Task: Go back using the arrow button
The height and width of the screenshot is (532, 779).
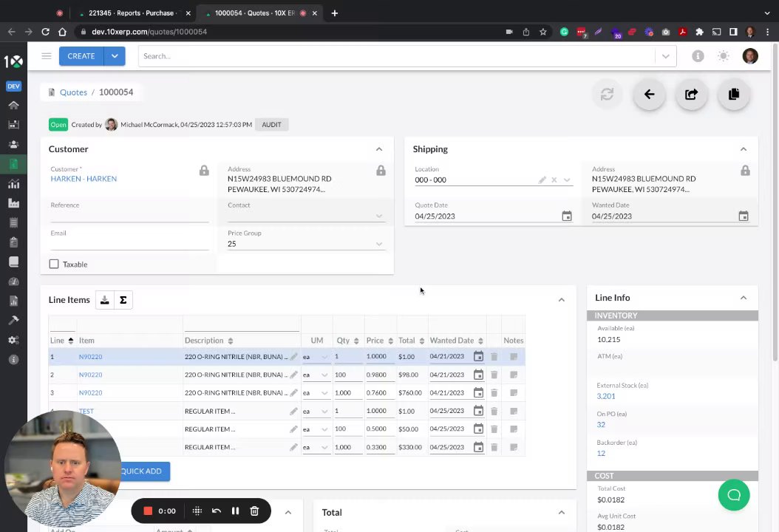Action: tap(650, 94)
